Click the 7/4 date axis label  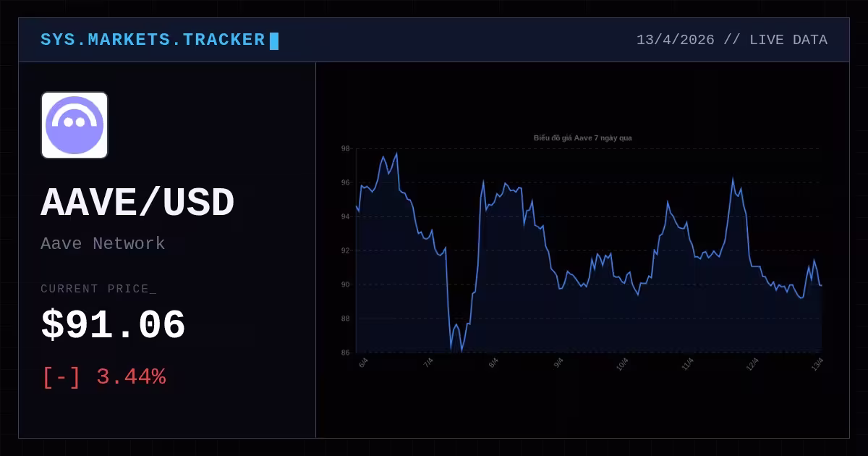(428, 362)
